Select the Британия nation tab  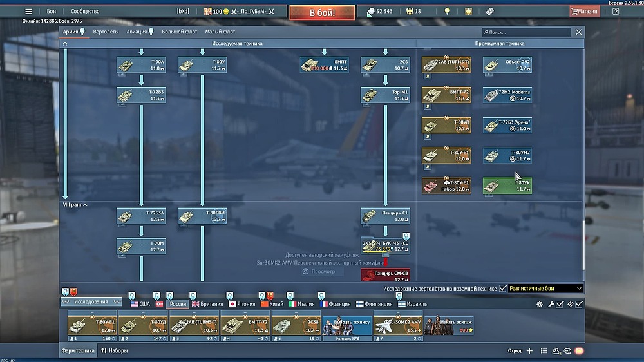207,304
